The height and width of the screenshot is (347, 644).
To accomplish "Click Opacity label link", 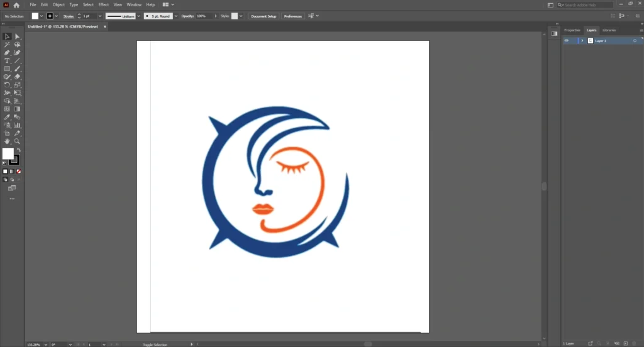I will click(187, 16).
